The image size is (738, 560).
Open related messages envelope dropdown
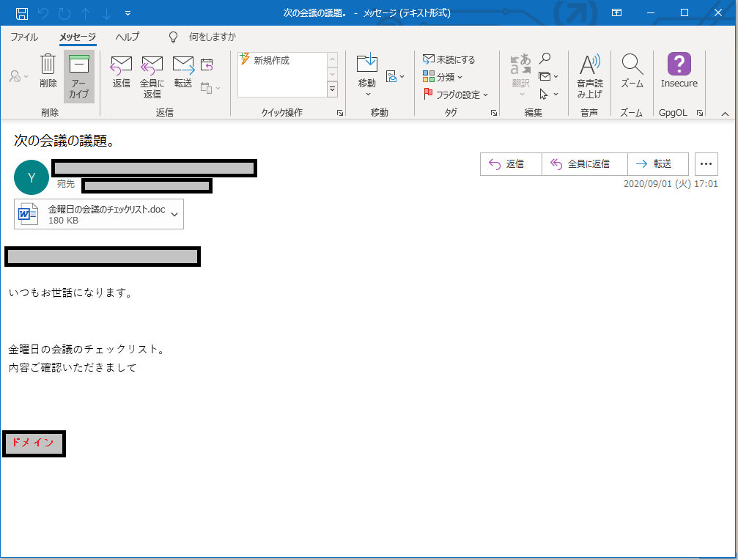(548, 76)
